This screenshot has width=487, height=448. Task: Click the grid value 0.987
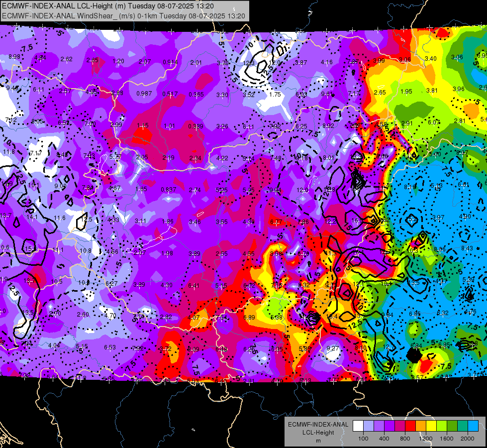144,94
